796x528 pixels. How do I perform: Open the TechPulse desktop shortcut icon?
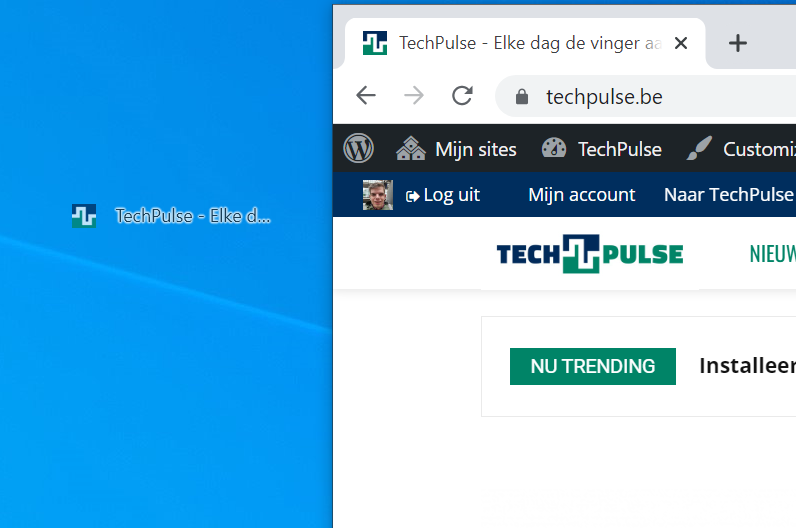[x=84, y=216]
